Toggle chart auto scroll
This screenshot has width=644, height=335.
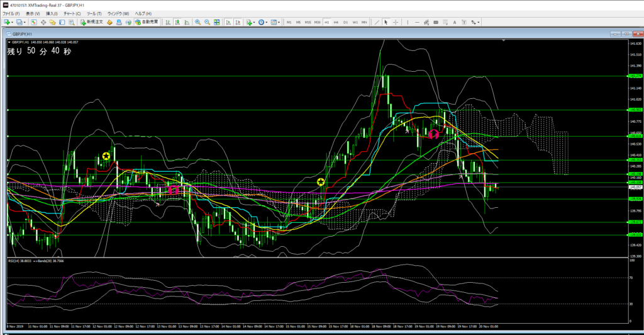(228, 22)
